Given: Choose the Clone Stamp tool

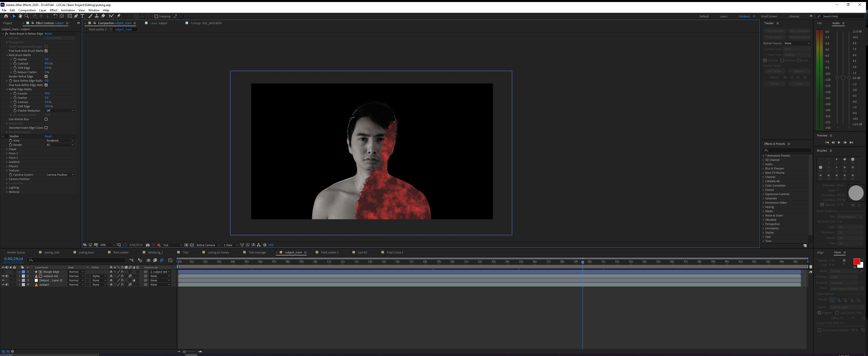Looking at the screenshot, I should tap(97, 16).
